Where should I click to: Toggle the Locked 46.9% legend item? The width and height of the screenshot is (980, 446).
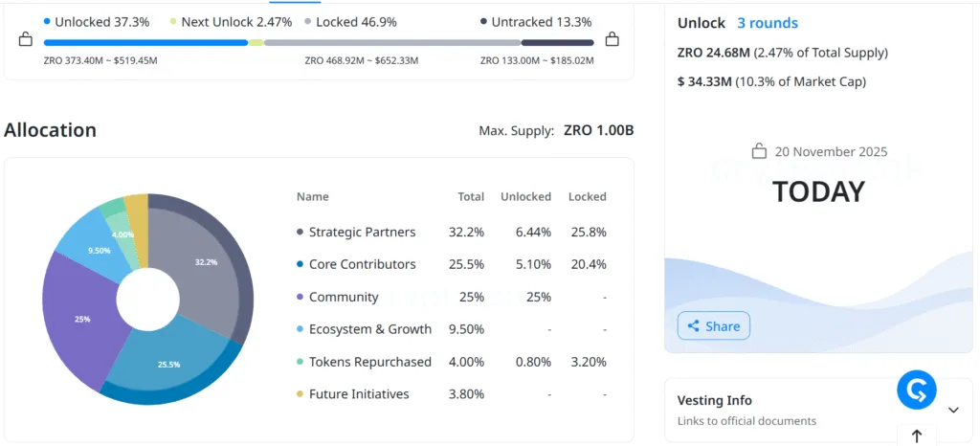(350, 21)
